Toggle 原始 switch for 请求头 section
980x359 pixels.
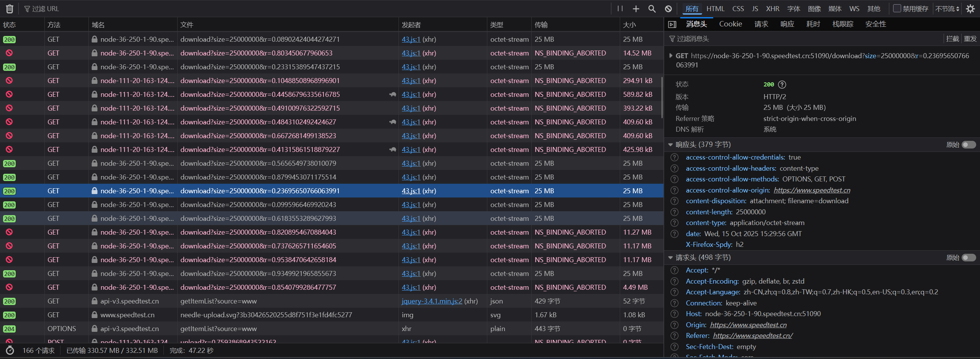point(969,258)
